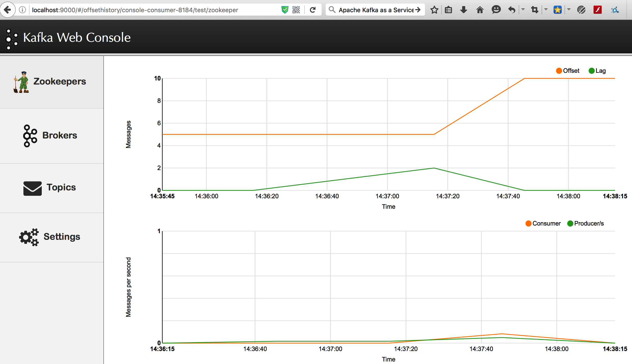Image resolution: width=632 pixels, height=364 pixels.
Task: Go to Topics via envelope icon
Action: click(33, 188)
